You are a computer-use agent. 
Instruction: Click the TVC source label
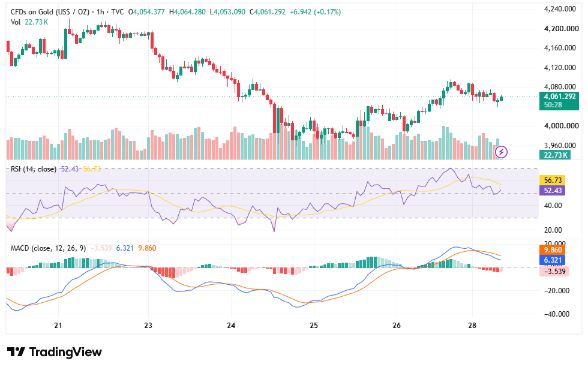pos(118,12)
